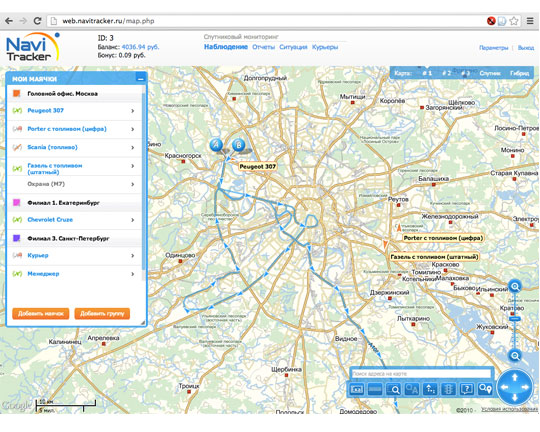The height and width of the screenshot is (432, 540).
Task: Open the browser hamburger menu
Action: pyautogui.click(x=530, y=21)
